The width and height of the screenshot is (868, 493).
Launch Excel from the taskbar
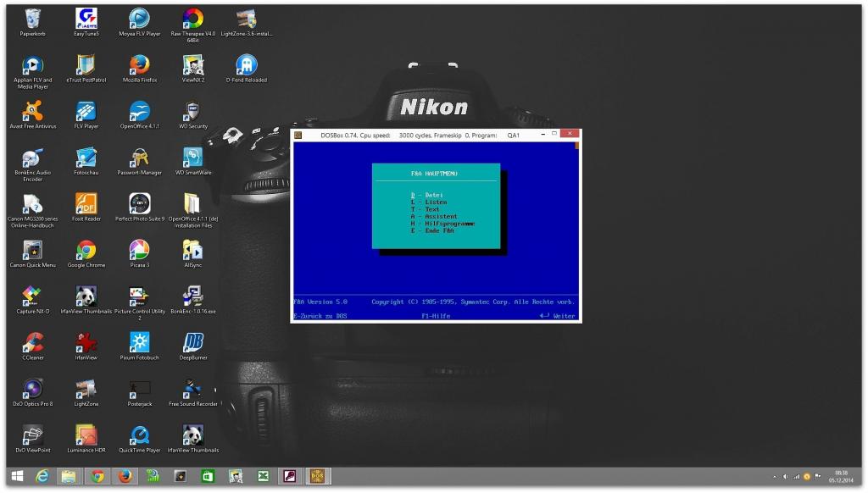(x=263, y=476)
